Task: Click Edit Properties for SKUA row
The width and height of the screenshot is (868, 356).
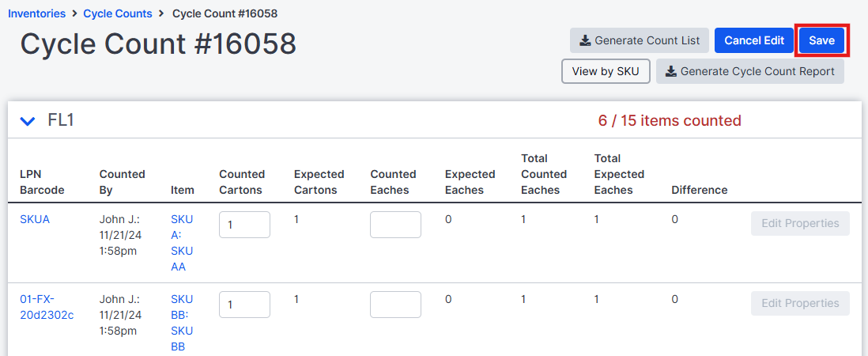Action: coord(800,223)
